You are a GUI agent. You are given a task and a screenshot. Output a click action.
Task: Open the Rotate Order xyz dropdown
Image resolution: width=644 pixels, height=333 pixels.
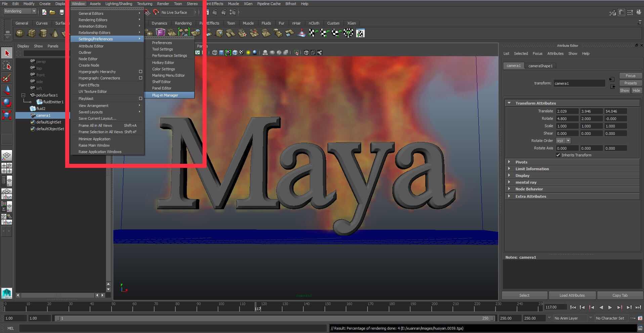563,141
